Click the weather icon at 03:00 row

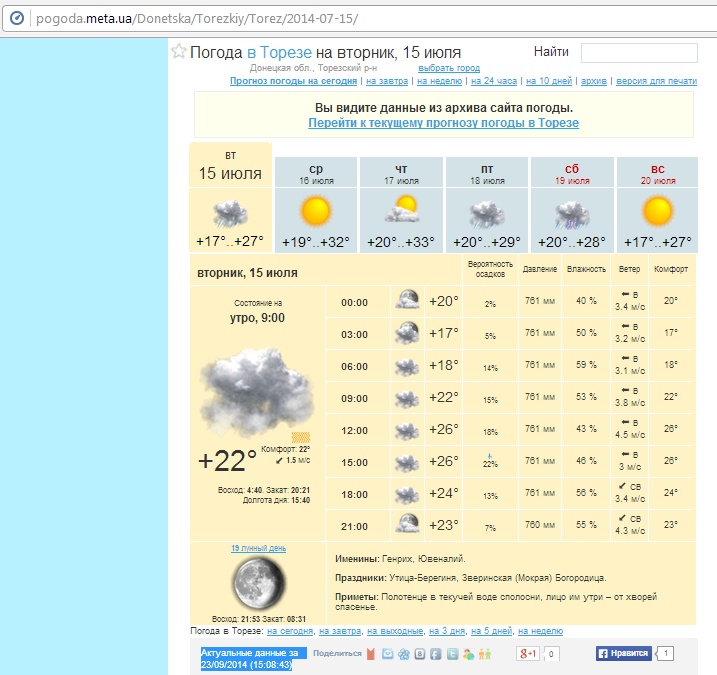[407, 332]
